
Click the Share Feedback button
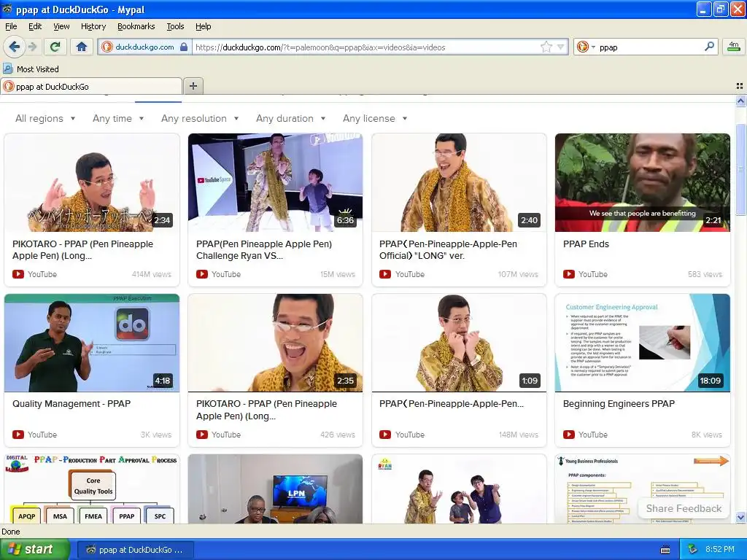(684, 508)
